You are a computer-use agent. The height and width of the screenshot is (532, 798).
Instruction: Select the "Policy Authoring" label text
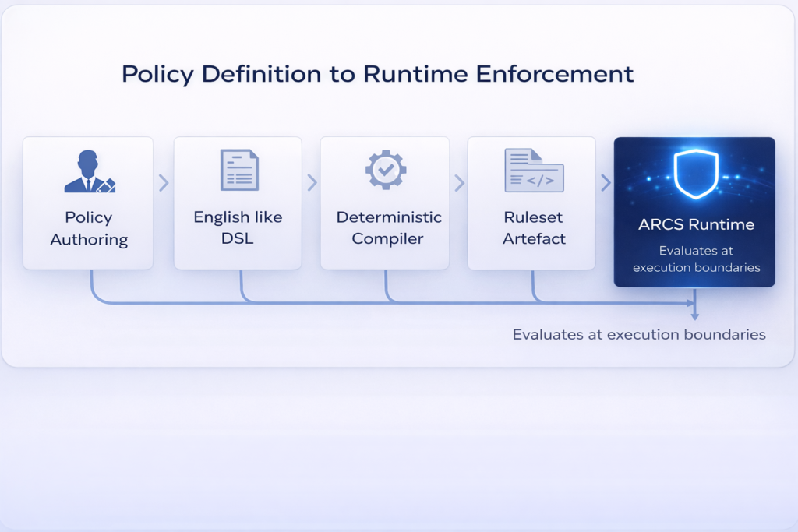click(x=88, y=228)
